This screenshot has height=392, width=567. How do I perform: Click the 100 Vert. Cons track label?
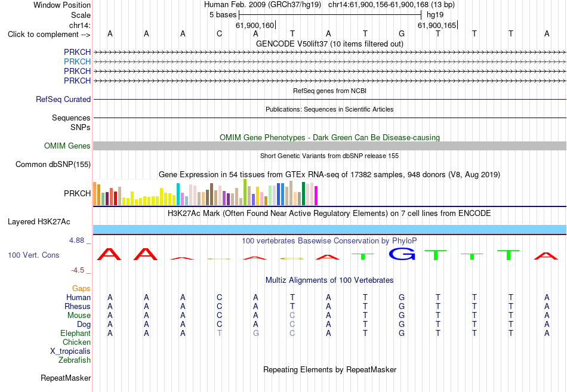(x=33, y=255)
